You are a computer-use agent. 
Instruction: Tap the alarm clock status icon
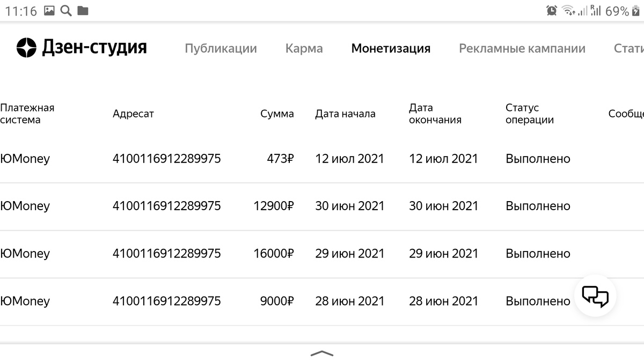[551, 10]
